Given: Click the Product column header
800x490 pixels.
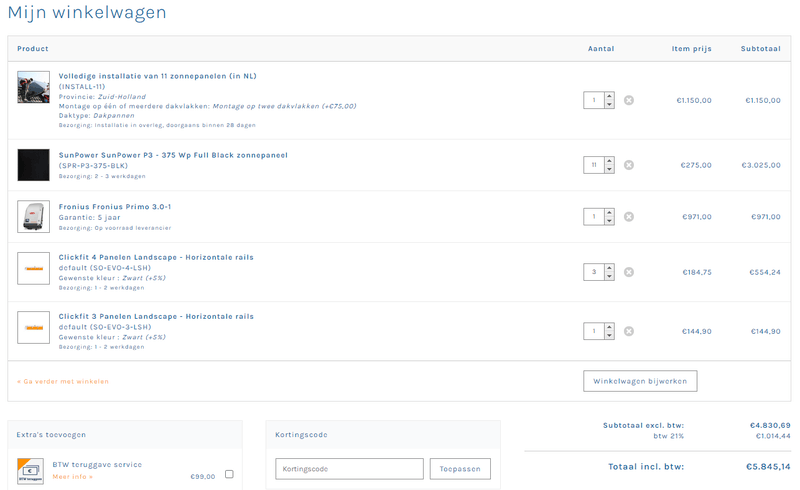Looking at the screenshot, I should (x=33, y=48).
